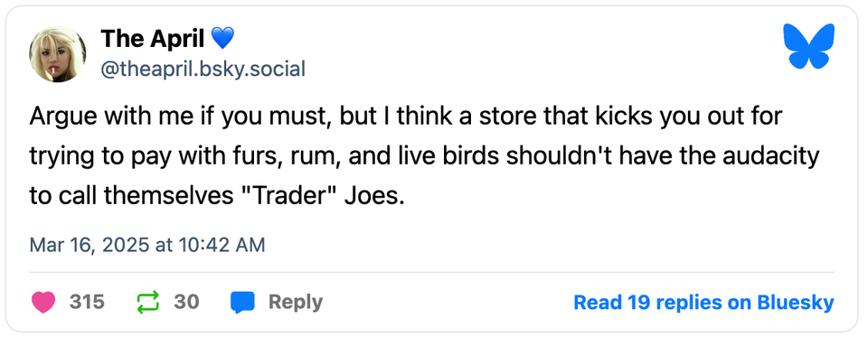This screenshot has height=337, width=868.
Task: Click the 30 reposts count
Action: tap(186, 302)
